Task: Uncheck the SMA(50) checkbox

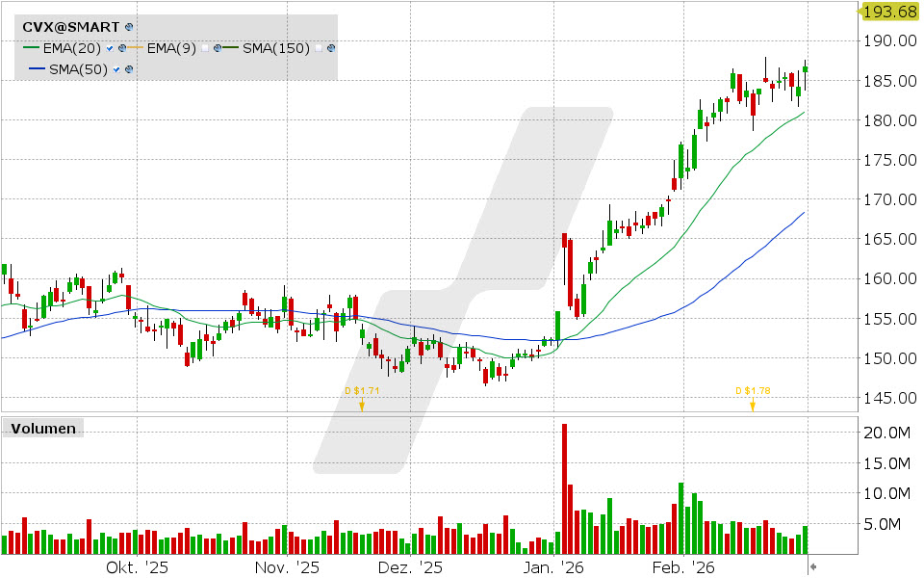Action: [x=115, y=69]
